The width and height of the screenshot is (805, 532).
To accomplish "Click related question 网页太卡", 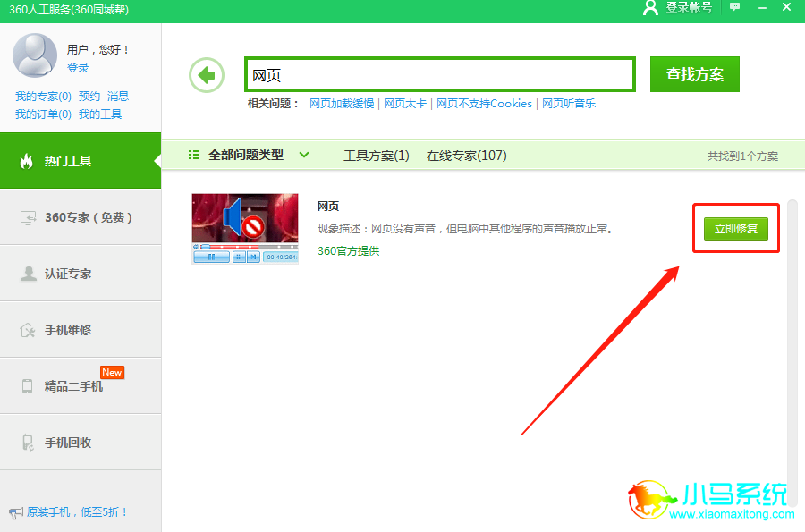I will click(405, 104).
